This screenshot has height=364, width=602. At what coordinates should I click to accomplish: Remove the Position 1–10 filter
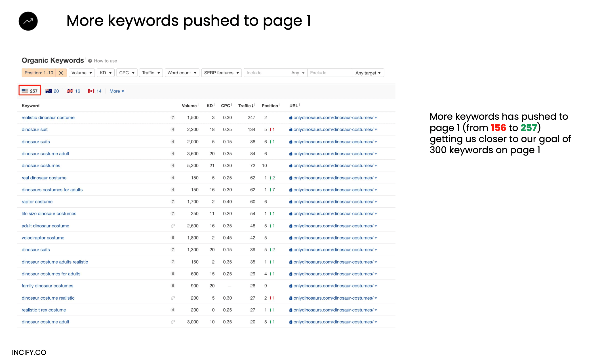(x=61, y=73)
